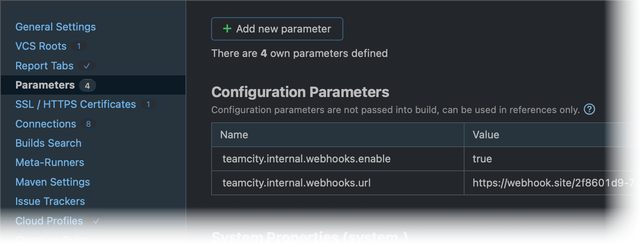
Task: Click the badge beside SSL / HTTPS Certificates
Action: coord(148,104)
